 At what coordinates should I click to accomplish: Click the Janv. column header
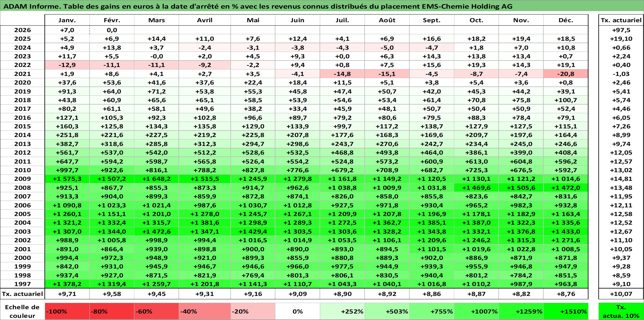click(67, 20)
